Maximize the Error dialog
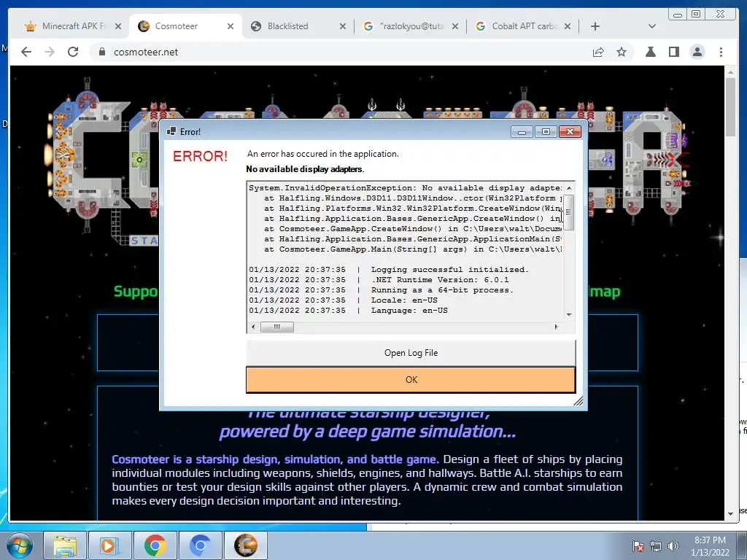Viewport: 747px width, 560px height. [x=546, y=132]
